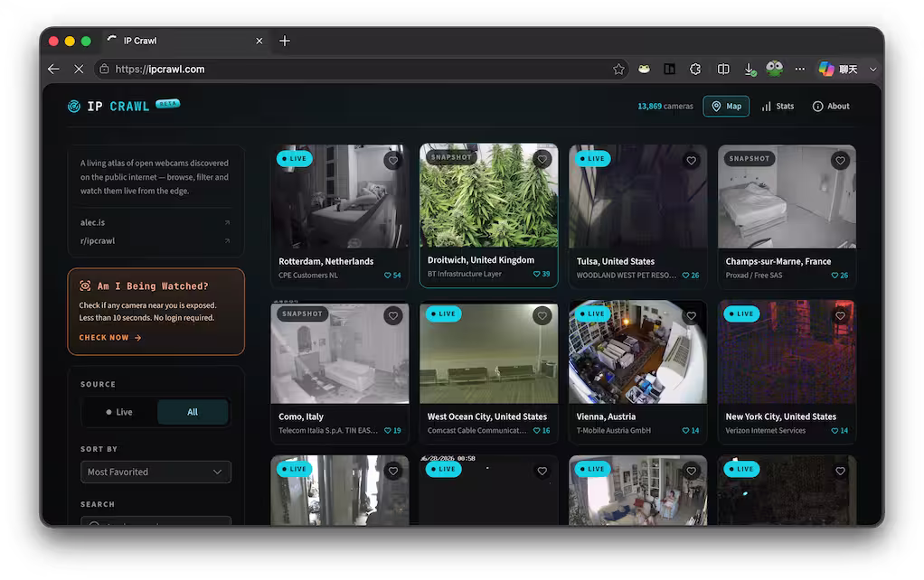Open the Map view
924x580 pixels.
point(726,106)
